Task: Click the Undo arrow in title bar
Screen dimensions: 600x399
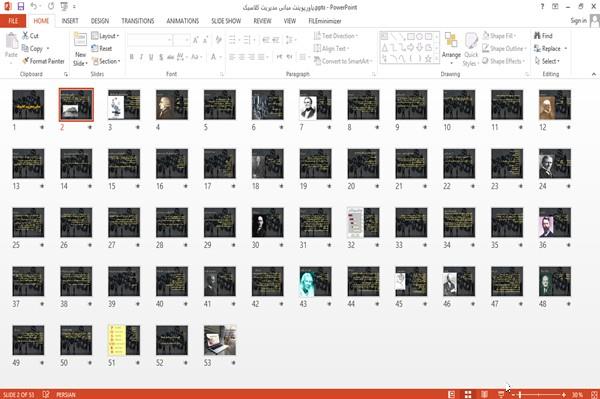Action: tap(34, 6)
